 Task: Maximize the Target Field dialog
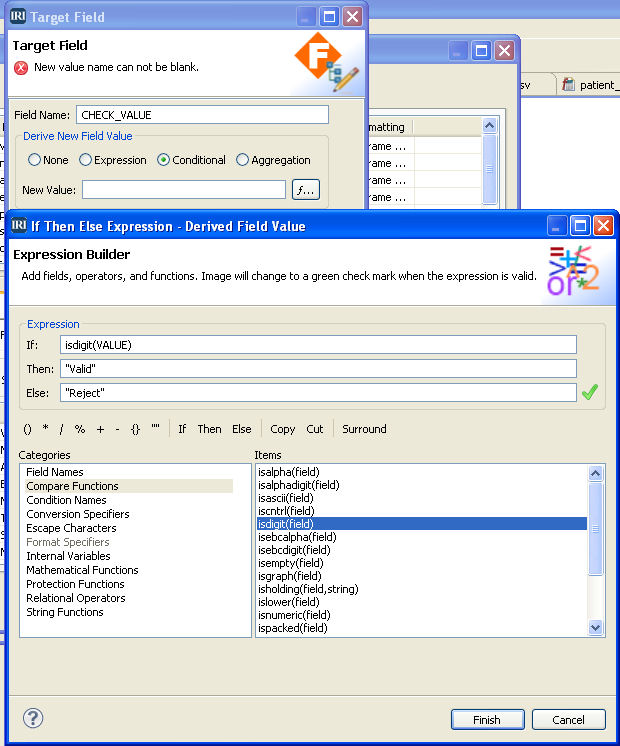click(x=329, y=17)
